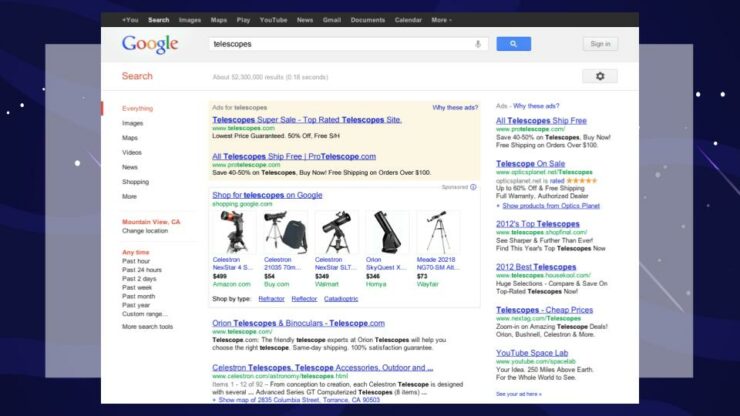Filter results by Shopping in sidebar

(x=135, y=181)
